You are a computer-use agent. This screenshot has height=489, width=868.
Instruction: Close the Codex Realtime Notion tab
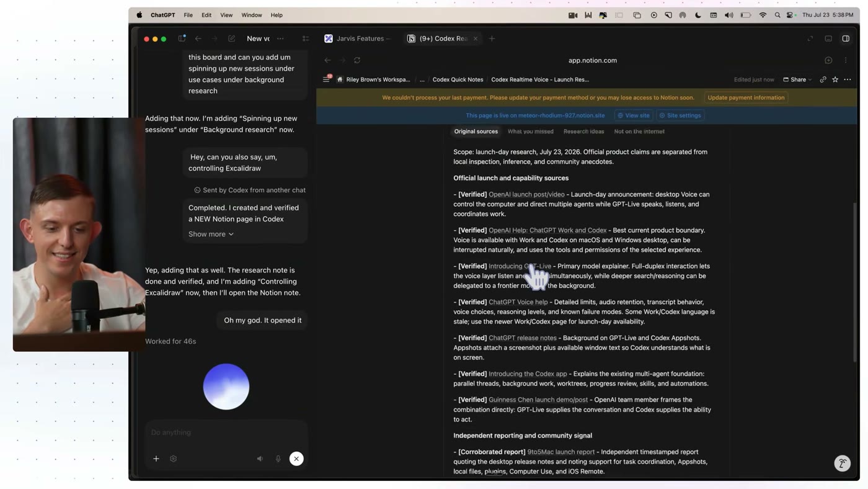(476, 38)
